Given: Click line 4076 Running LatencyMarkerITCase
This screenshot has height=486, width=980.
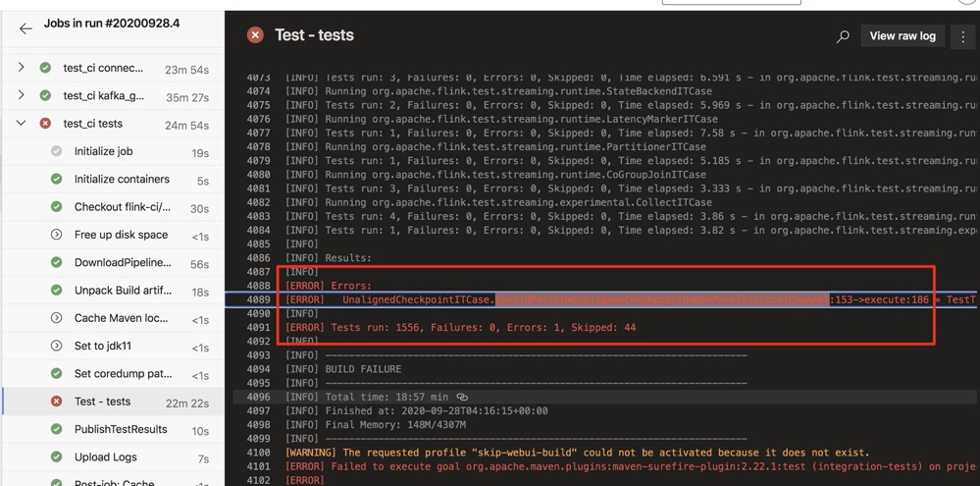Looking at the screenshot, I should click(501, 119).
